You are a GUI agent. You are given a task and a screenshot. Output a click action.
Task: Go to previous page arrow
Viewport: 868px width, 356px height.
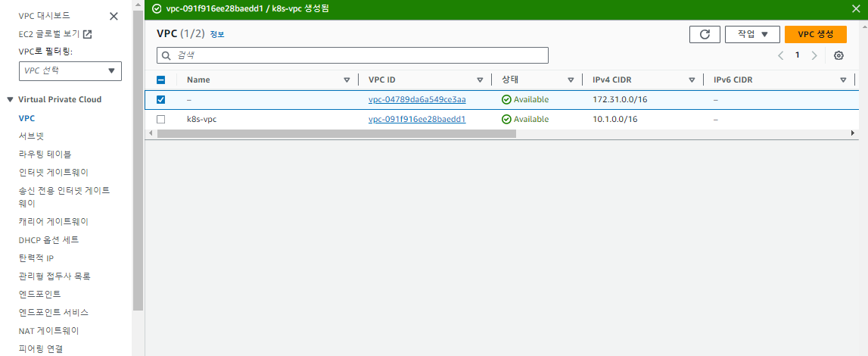click(780, 55)
